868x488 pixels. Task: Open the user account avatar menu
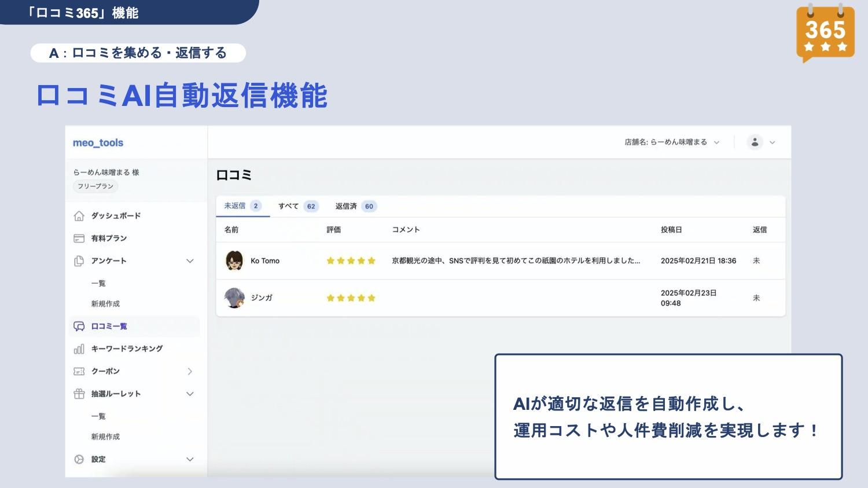click(x=755, y=142)
